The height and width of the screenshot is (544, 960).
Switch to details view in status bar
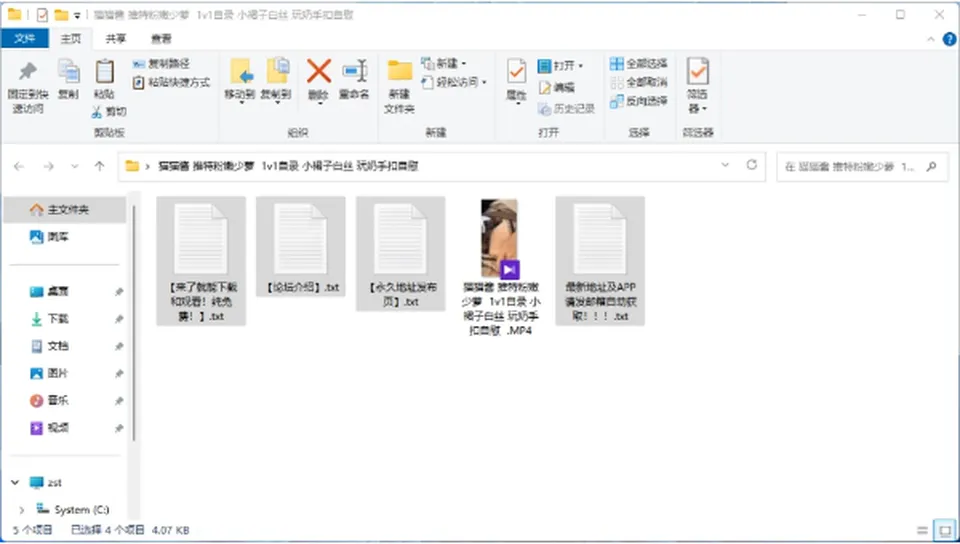[x=922, y=531]
